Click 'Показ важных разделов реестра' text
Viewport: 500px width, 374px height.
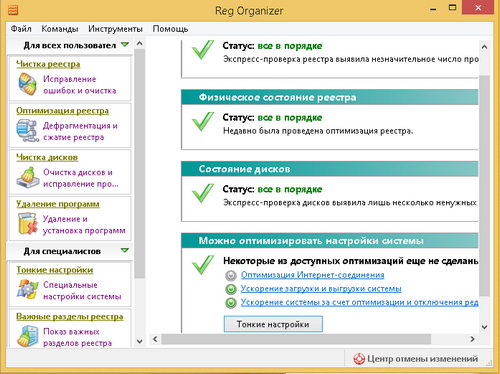(x=77, y=337)
